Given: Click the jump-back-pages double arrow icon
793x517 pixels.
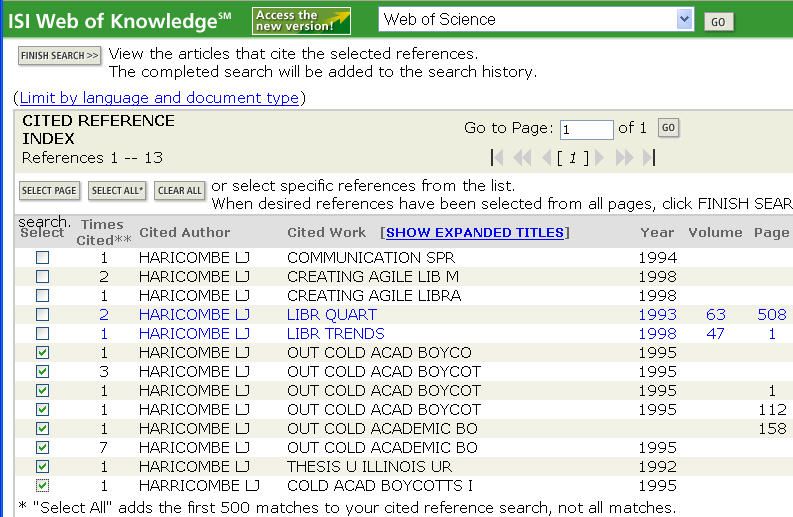Looking at the screenshot, I should (522, 158).
